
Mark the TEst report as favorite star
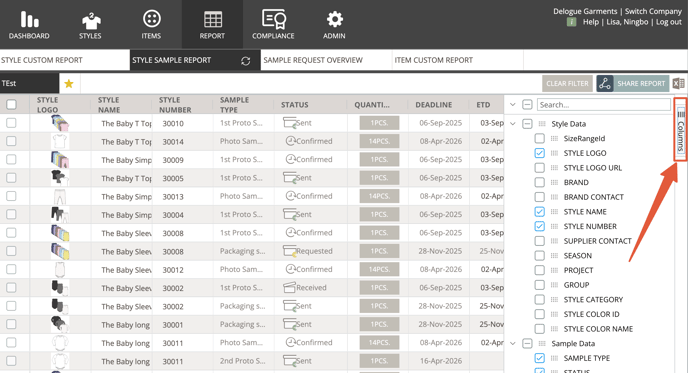tap(69, 83)
